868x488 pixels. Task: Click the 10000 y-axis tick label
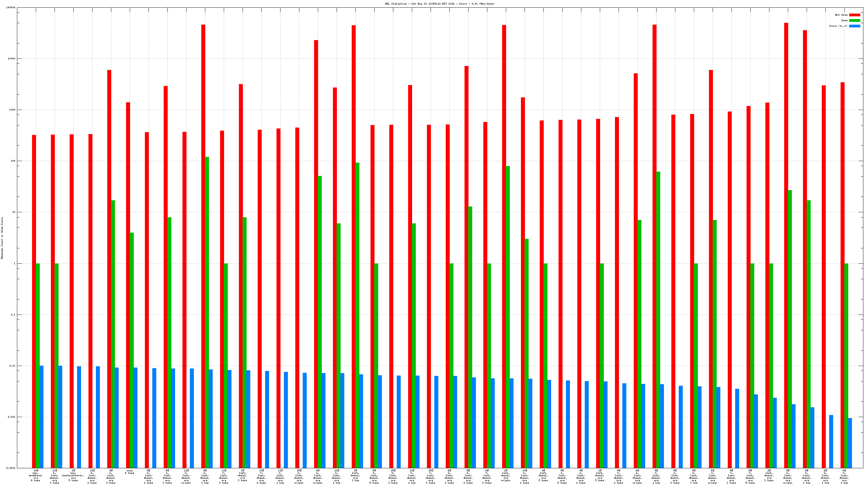[11, 59]
